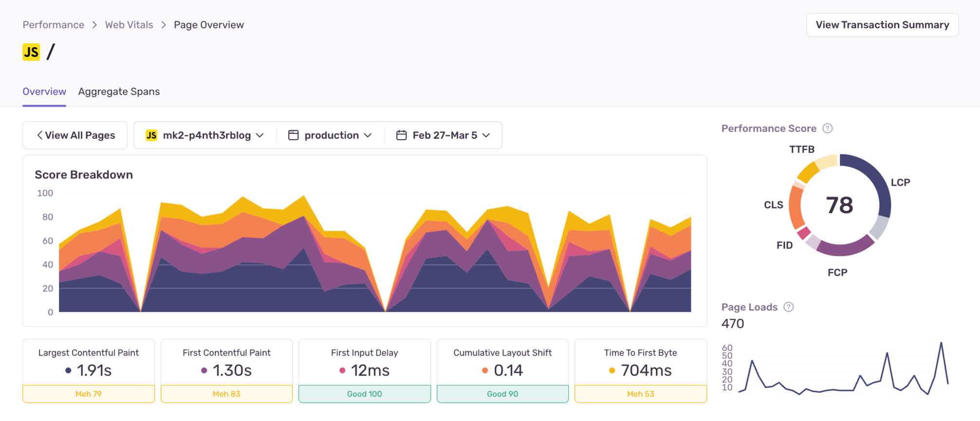Select the Overview tab
The width and height of the screenshot is (980, 421).
click(x=44, y=92)
